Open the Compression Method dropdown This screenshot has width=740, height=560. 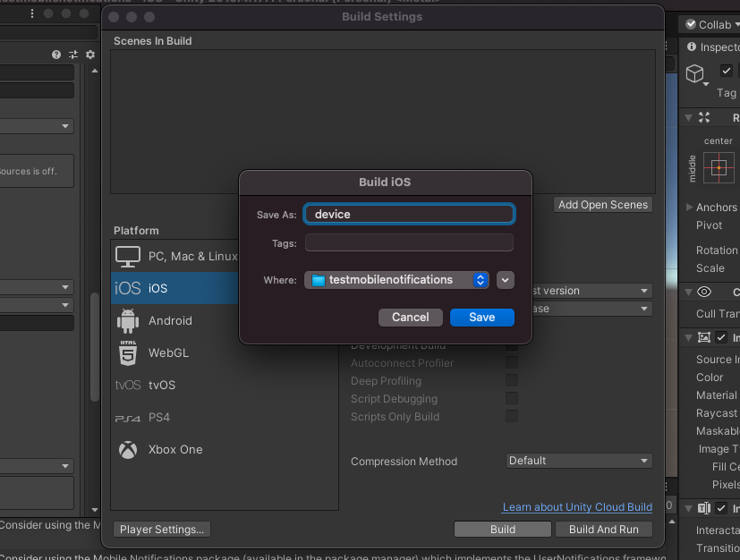click(579, 461)
